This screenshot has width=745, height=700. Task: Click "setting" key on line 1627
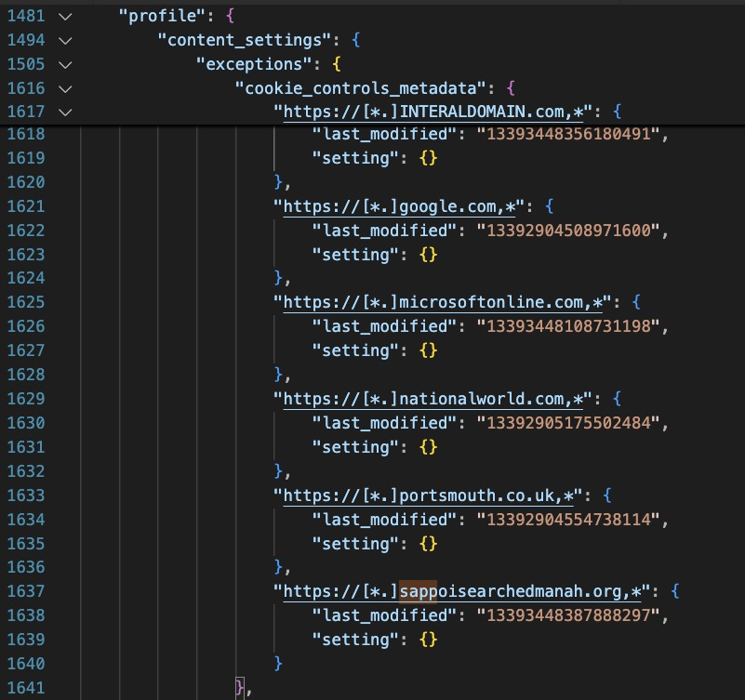355,351
